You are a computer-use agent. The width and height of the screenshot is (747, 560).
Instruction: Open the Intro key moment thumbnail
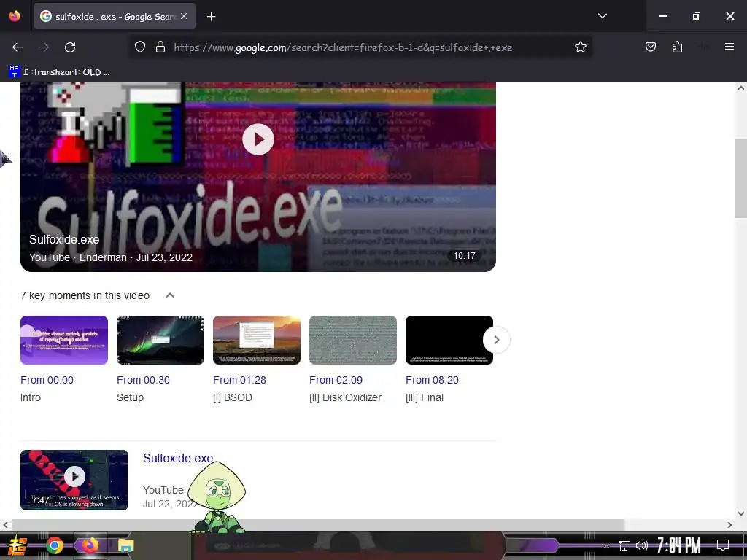click(64, 340)
